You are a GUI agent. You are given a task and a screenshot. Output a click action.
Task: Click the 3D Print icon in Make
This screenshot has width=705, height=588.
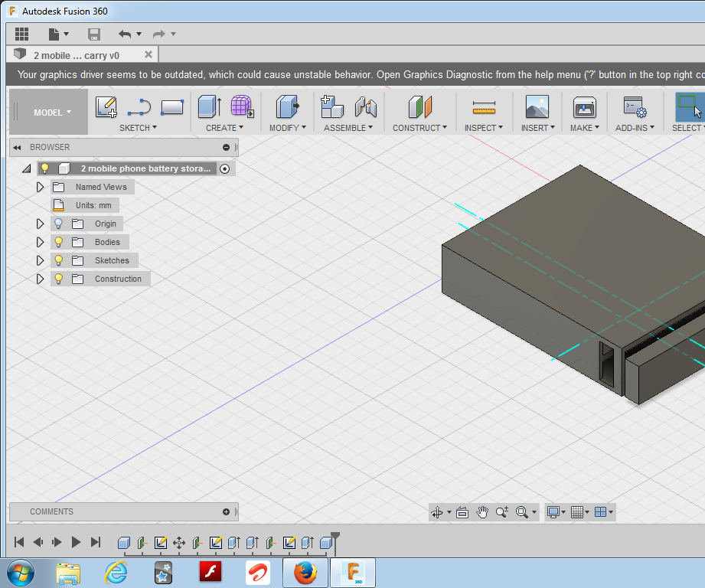[x=584, y=106]
